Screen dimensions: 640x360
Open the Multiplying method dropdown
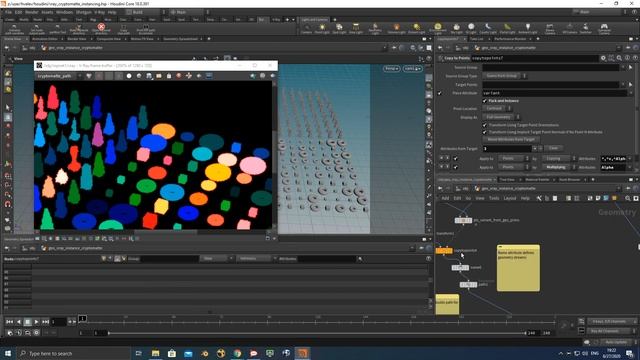tap(559, 167)
